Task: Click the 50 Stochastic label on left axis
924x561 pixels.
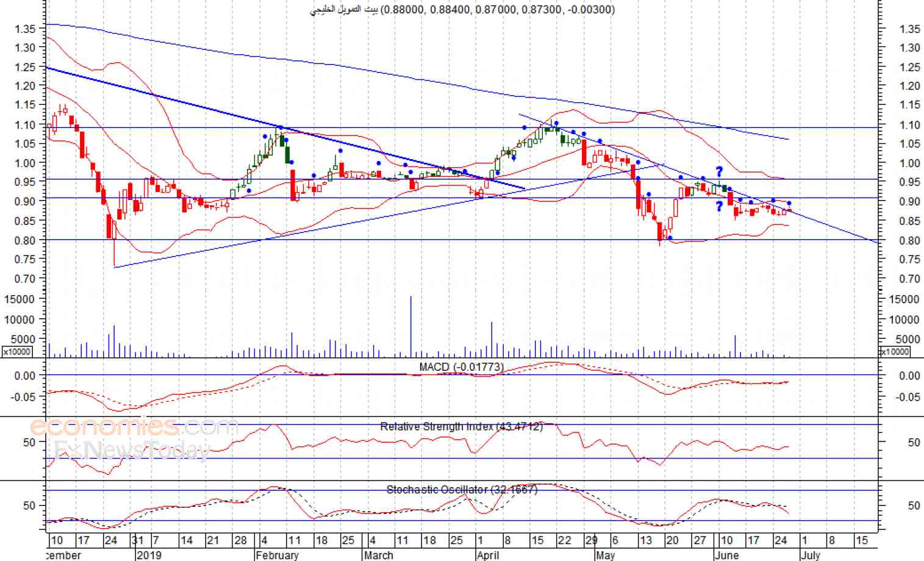Action: pyautogui.click(x=29, y=506)
